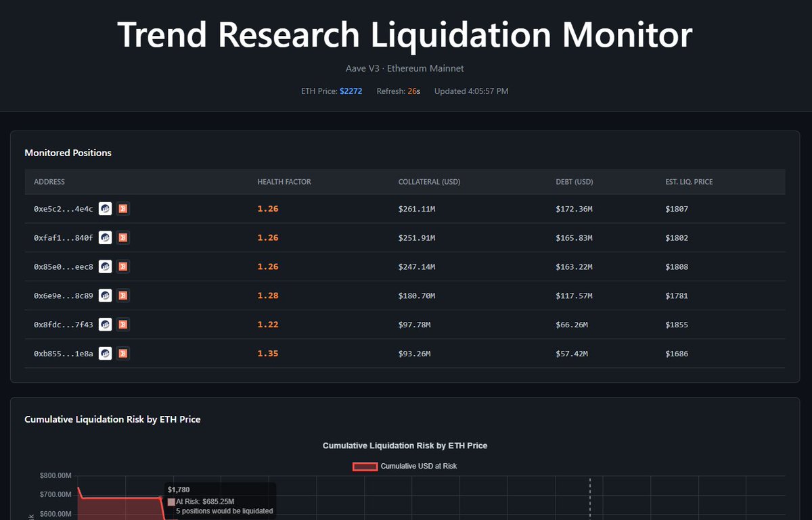This screenshot has height=520, width=812.
Task: Click health factor 1.35 value
Action: point(268,354)
